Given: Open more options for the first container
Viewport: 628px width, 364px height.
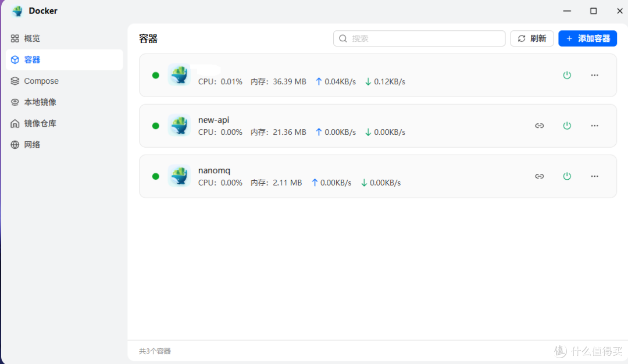Looking at the screenshot, I should click(x=594, y=75).
